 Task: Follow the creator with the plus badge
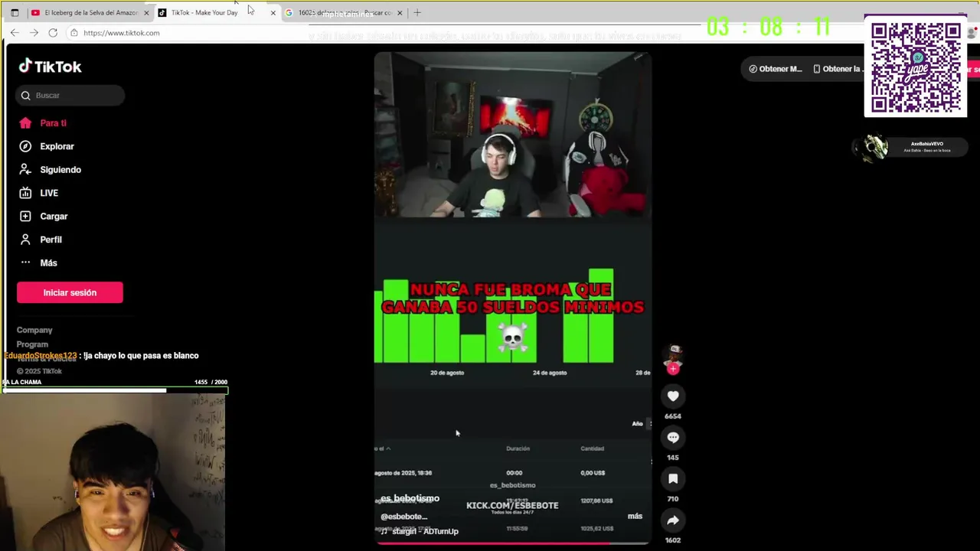click(x=673, y=369)
